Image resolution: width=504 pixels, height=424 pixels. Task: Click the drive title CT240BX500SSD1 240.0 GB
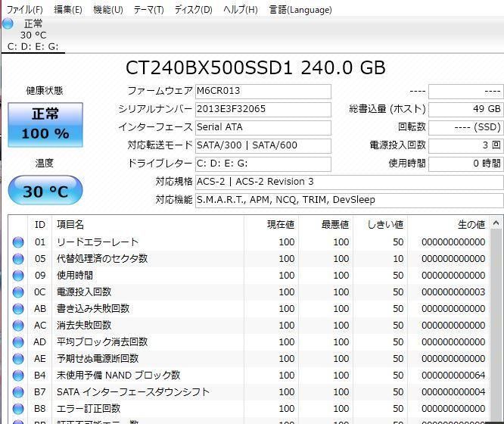(x=256, y=68)
